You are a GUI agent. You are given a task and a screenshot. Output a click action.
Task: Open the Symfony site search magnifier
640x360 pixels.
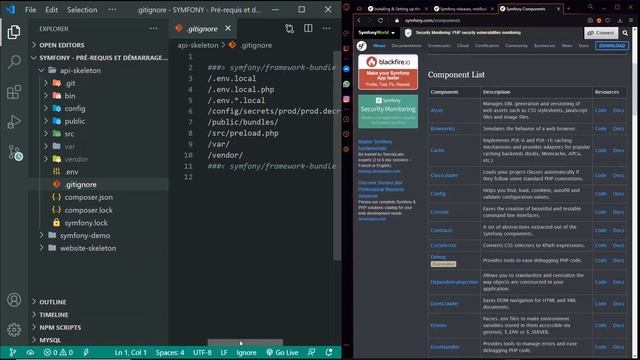pos(625,33)
